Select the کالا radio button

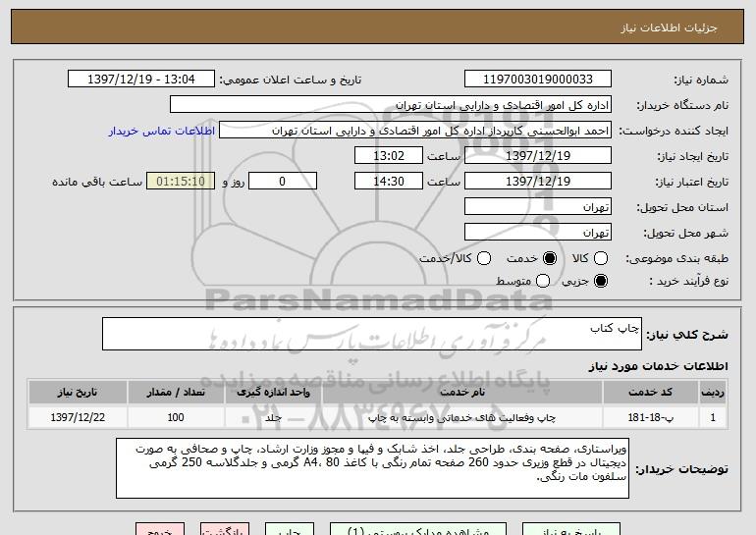pos(600,258)
